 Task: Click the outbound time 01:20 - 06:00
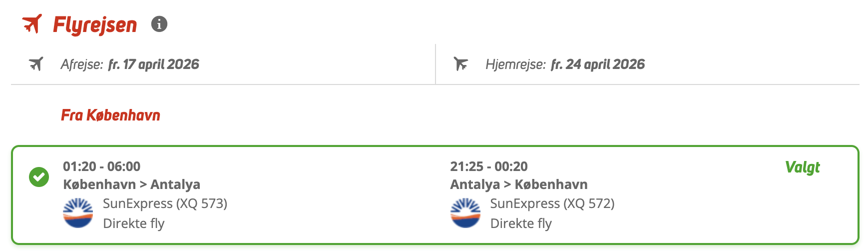pyautogui.click(x=101, y=166)
